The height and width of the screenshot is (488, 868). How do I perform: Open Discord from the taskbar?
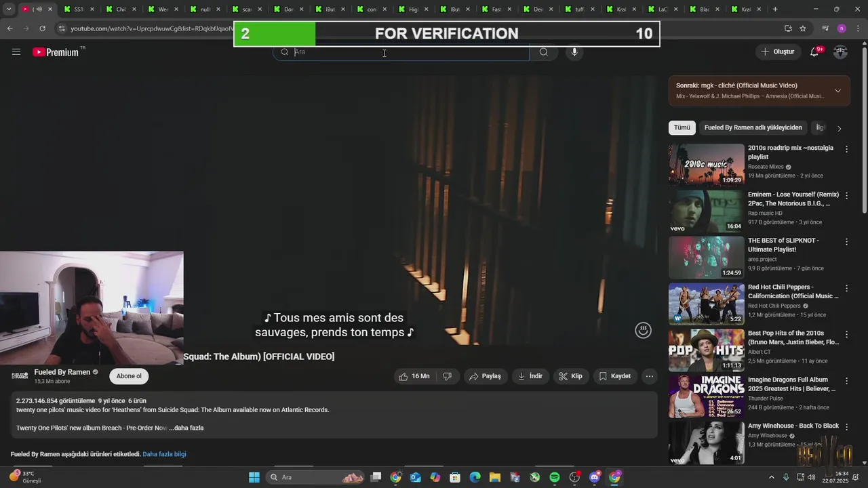pos(595,477)
